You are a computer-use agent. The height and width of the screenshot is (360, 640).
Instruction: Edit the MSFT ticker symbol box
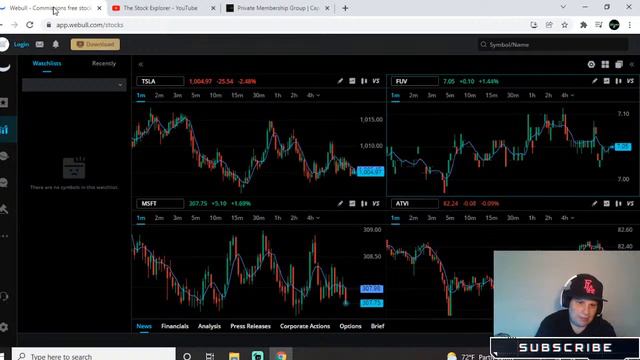160,203
